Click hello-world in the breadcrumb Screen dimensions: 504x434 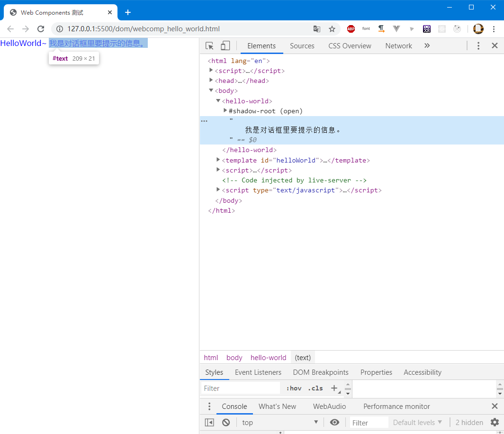pos(269,358)
